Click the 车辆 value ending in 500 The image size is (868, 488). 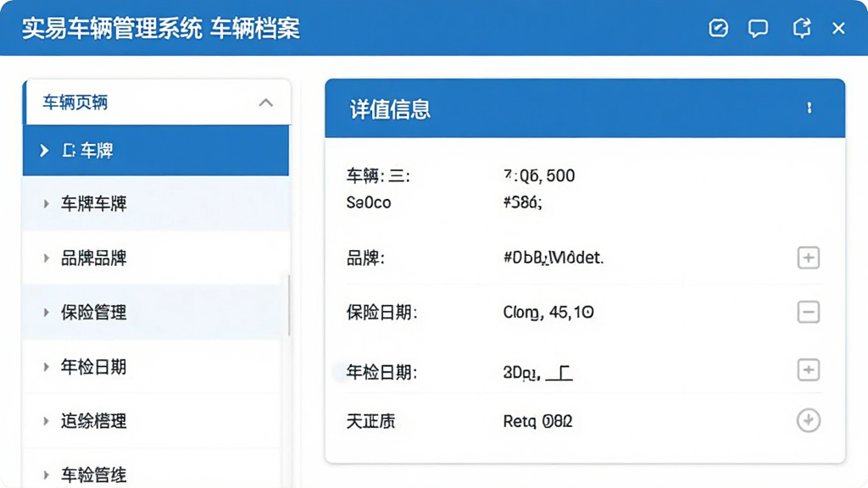[x=539, y=176]
